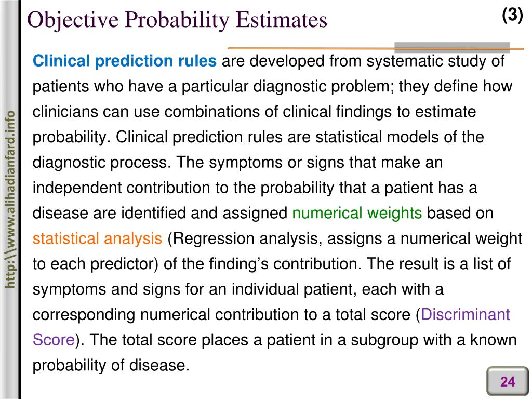The height and width of the screenshot is (399, 532).
Task: Click the orange "statistical analysis" text
Action: [x=97, y=238]
